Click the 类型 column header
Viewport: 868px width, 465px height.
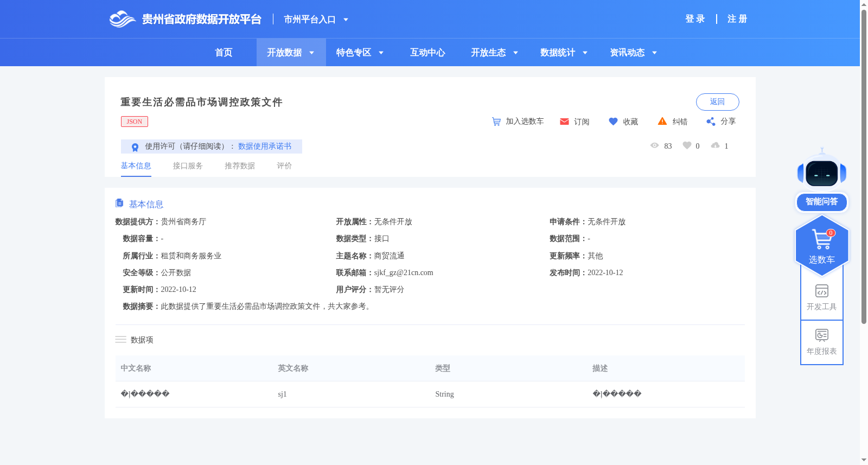443,368
